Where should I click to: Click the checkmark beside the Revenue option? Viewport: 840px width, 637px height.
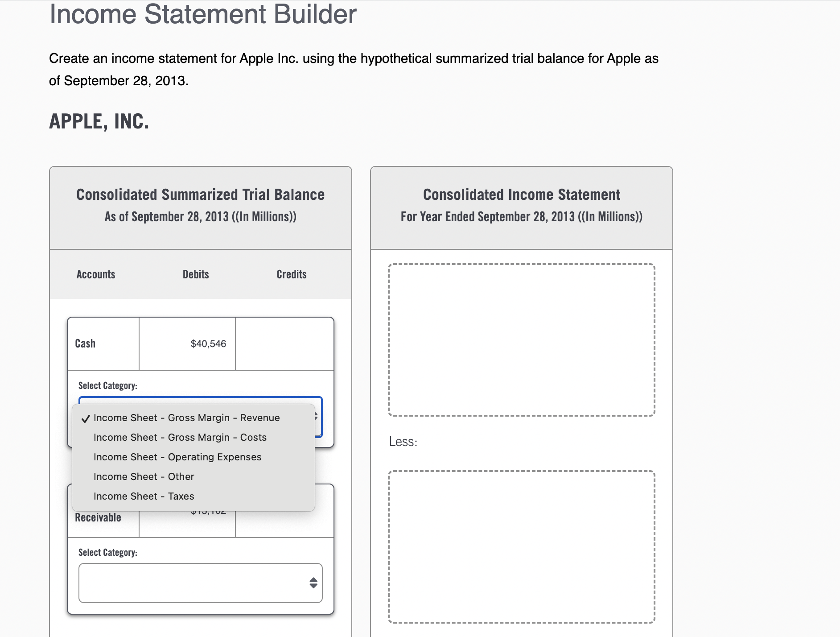point(85,418)
